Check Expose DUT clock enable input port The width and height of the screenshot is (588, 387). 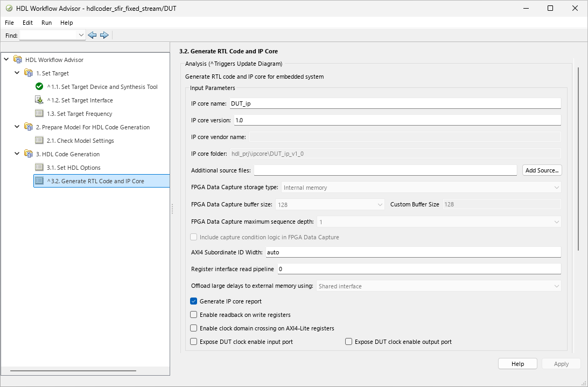click(x=193, y=341)
